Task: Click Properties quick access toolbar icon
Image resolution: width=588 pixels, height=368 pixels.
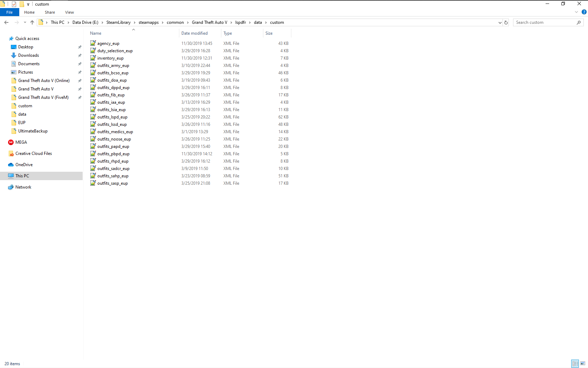Action: click(x=14, y=4)
